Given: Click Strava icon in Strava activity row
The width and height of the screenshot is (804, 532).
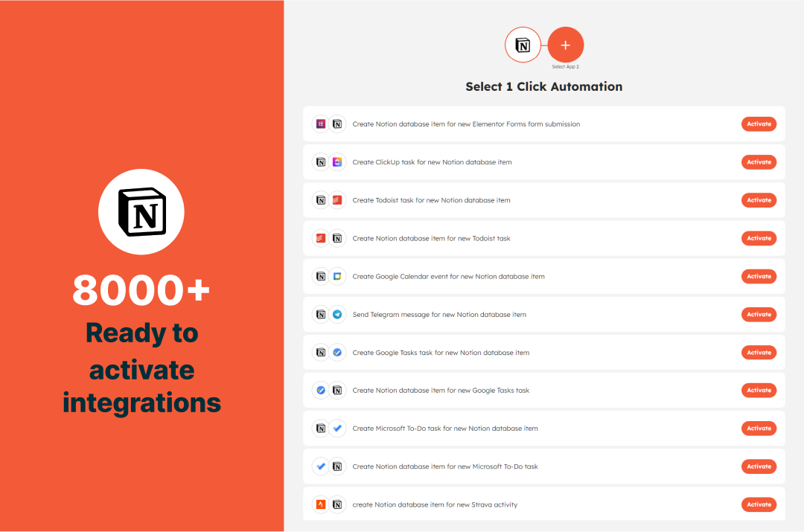Looking at the screenshot, I should [320, 504].
